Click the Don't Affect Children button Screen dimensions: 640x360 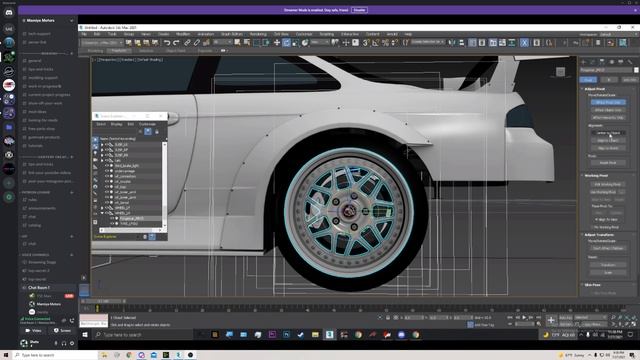(608, 248)
